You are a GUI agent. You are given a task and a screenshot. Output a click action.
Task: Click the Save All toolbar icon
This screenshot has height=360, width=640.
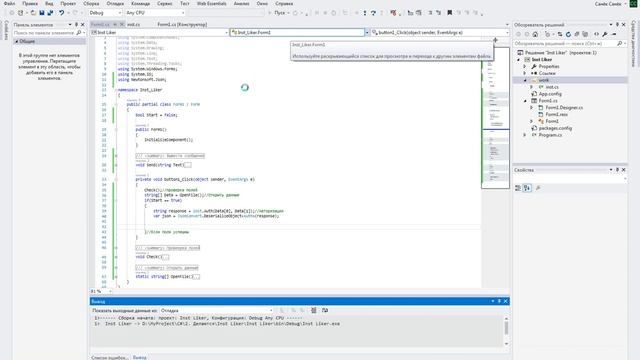coord(50,13)
